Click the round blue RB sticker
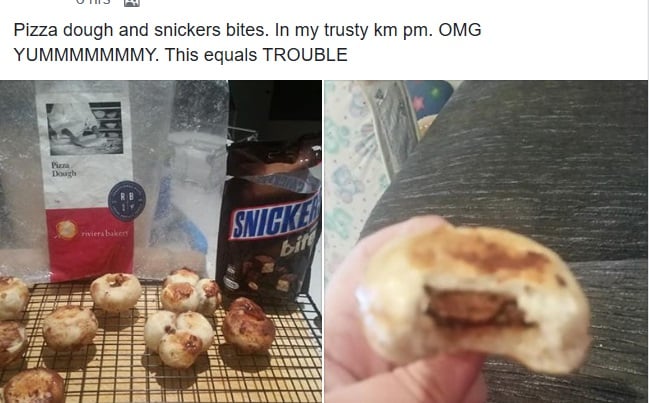This screenshot has height=403, width=649. pyautogui.click(x=127, y=200)
